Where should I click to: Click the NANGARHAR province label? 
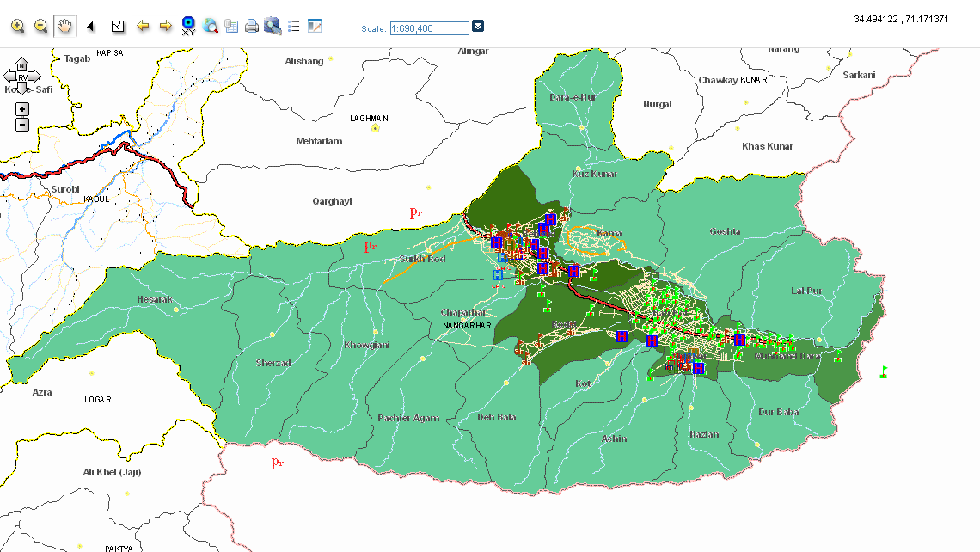point(467,326)
